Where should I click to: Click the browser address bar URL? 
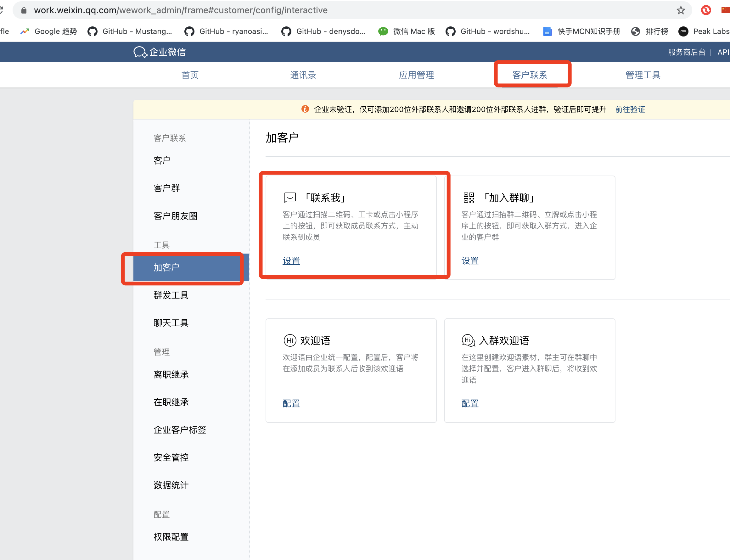[x=181, y=10]
